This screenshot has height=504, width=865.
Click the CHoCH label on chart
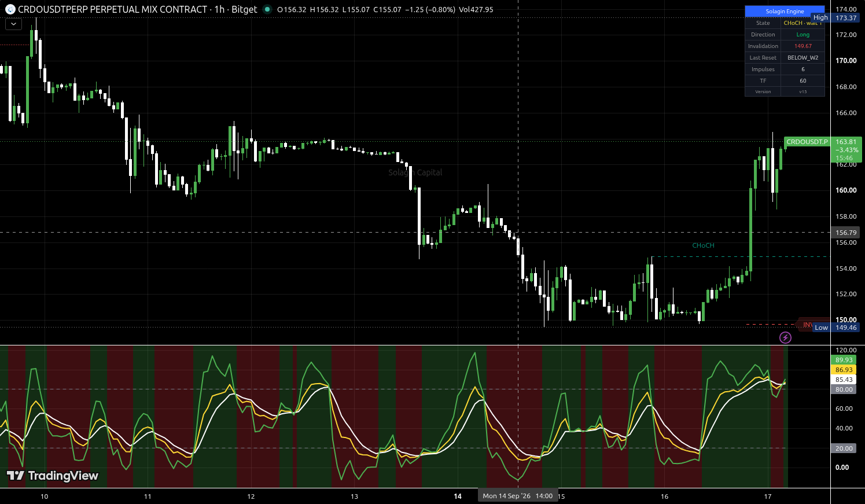[703, 245]
